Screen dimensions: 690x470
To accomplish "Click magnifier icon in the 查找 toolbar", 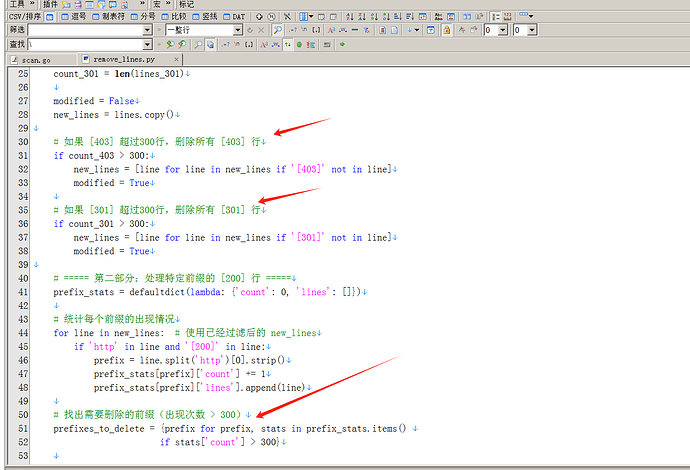I will 198,45.
